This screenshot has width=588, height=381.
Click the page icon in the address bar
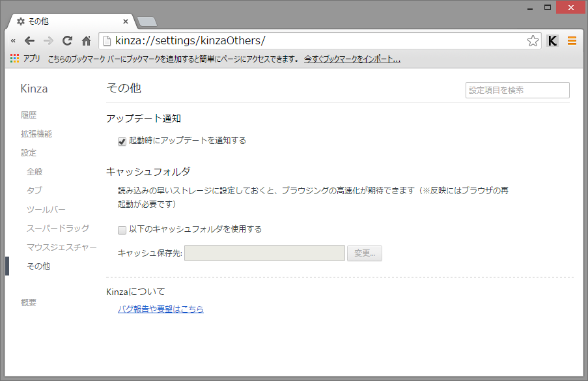107,40
